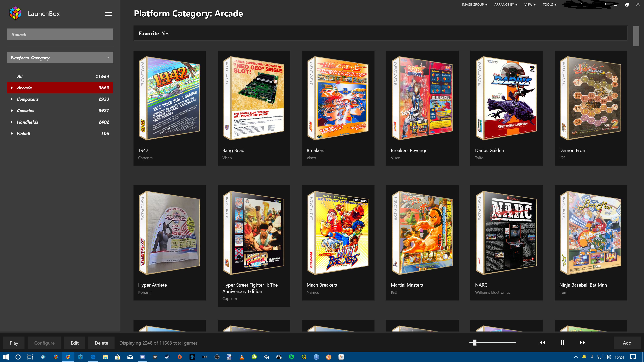
Task: Select the Demon Front box art
Action: [591, 98]
